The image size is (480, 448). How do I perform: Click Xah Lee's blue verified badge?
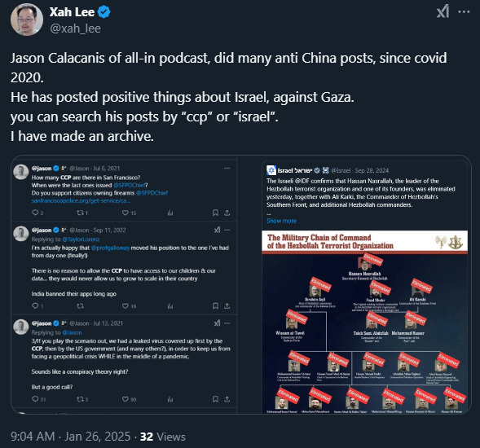[104, 12]
